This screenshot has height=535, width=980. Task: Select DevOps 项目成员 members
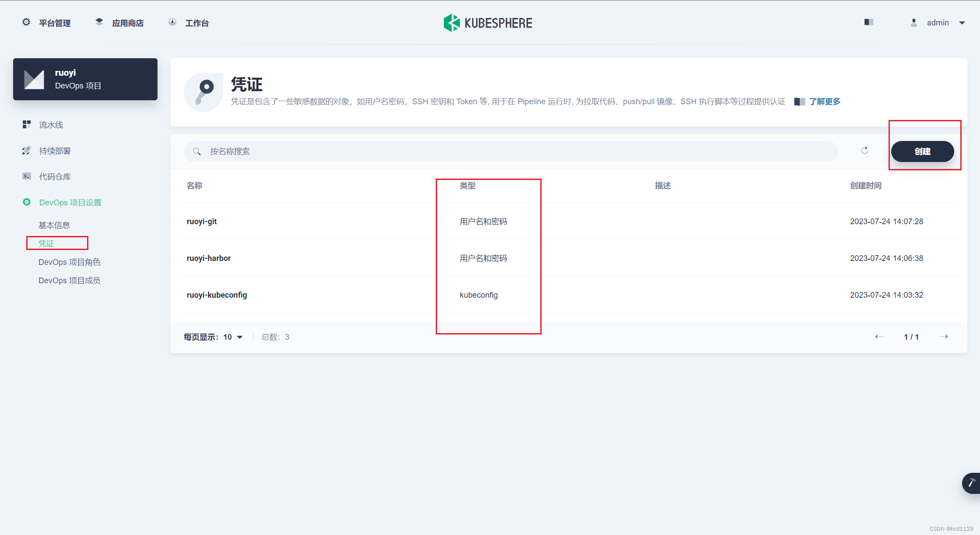pos(70,280)
